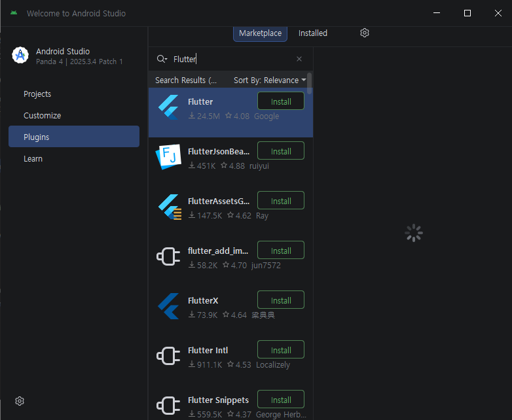The image size is (512, 420).
Task: Click the Flutter Intl plug icon
Action: (168, 356)
